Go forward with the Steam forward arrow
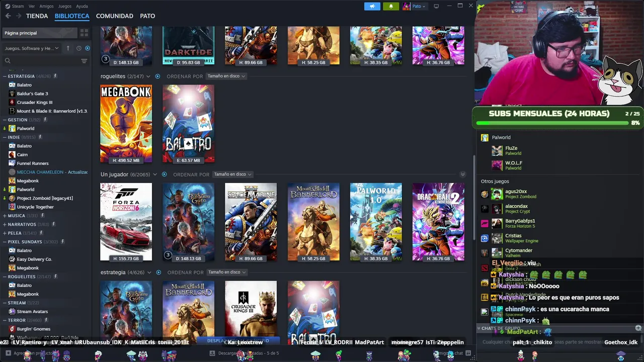 coord(18,16)
